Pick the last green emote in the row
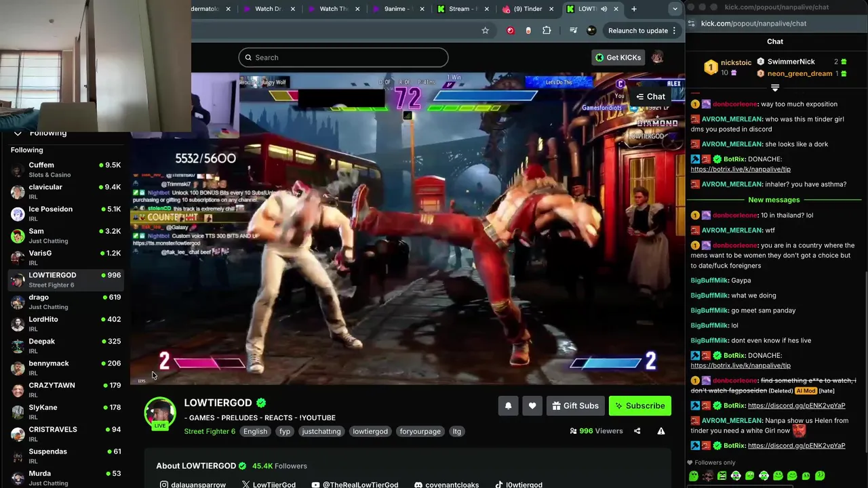 click(821, 476)
